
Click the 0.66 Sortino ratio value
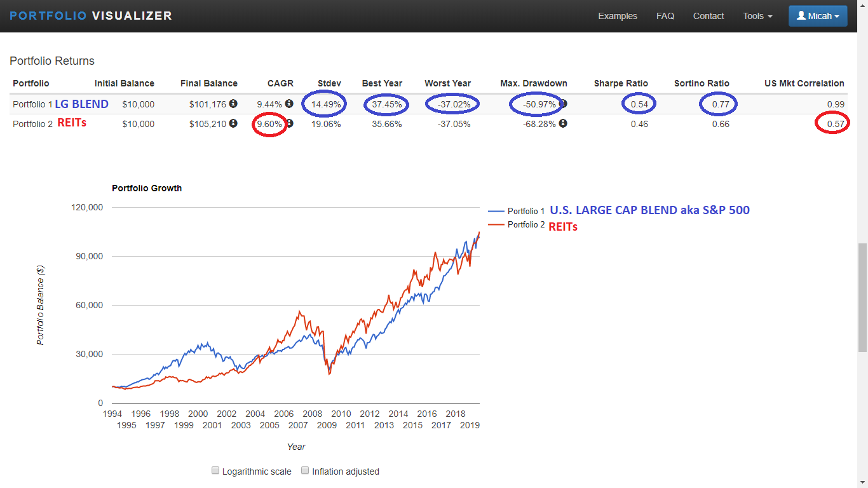pos(721,124)
